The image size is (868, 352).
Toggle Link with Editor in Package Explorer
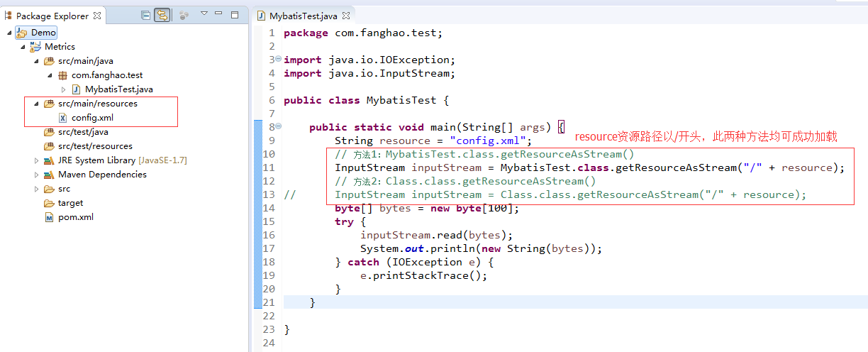(x=162, y=15)
